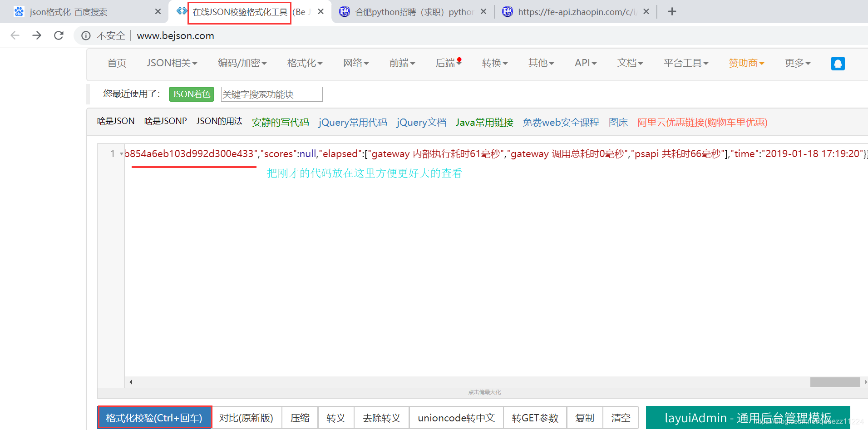The image size is (868, 430).
Task: Click the fold arrow beside line 1
Action: pyautogui.click(x=121, y=154)
